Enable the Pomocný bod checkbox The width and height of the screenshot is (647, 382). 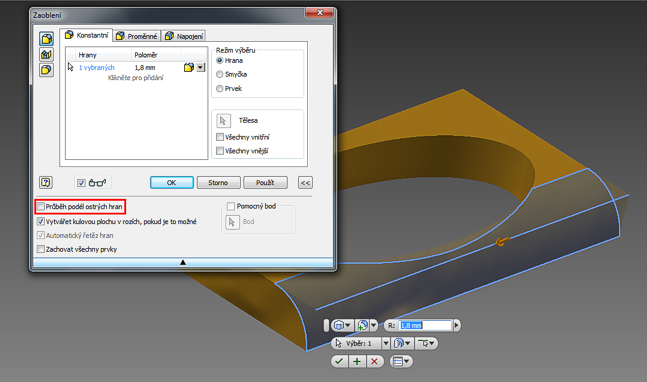(x=231, y=206)
